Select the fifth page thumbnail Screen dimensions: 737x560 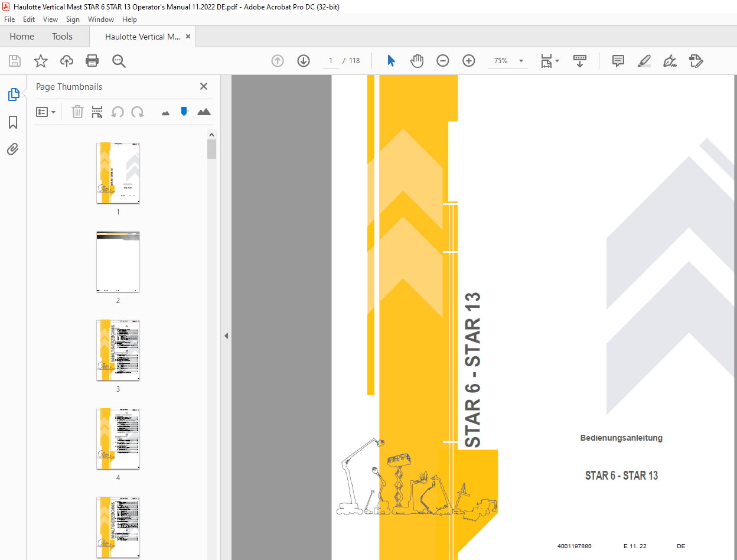pyautogui.click(x=118, y=528)
